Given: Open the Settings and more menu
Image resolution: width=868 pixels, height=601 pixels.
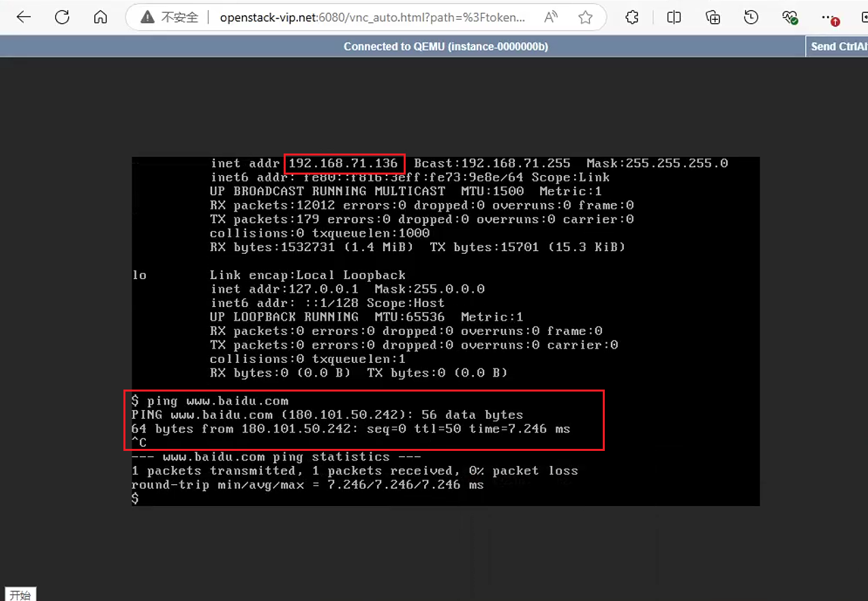Looking at the screenshot, I should pos(829,18).
